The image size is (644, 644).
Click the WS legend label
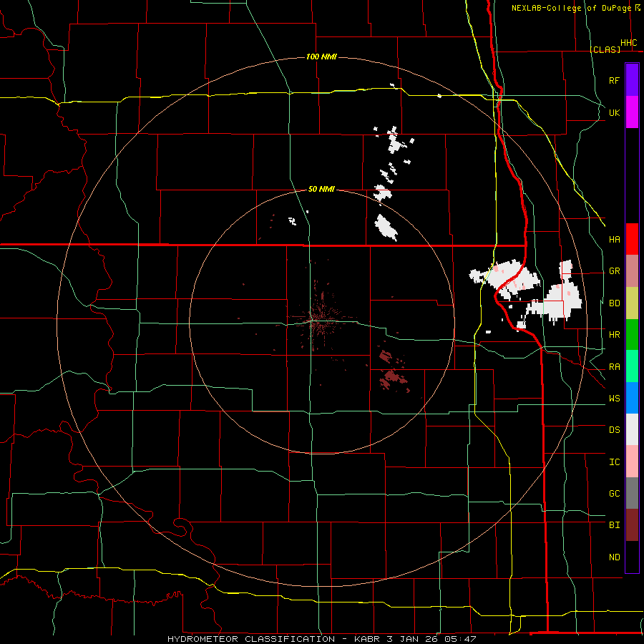614,399
